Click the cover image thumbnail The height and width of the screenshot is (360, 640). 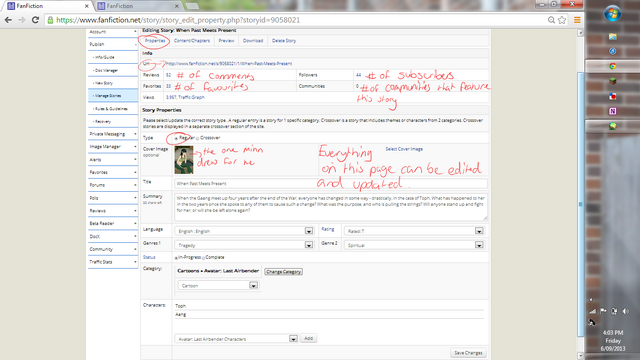pos(184,160)
